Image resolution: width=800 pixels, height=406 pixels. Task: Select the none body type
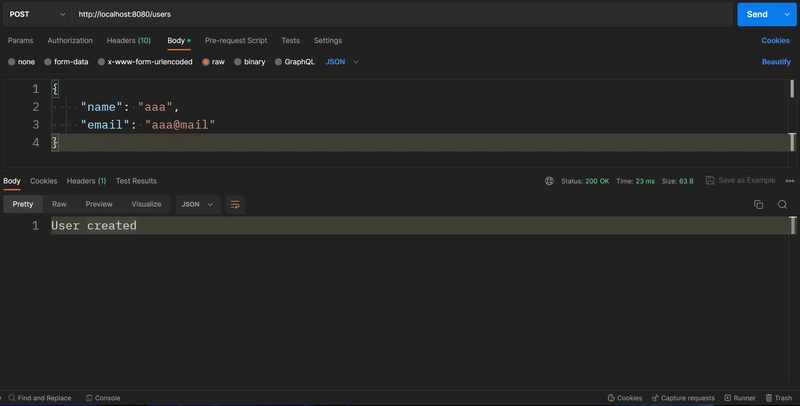pos(21,62)
